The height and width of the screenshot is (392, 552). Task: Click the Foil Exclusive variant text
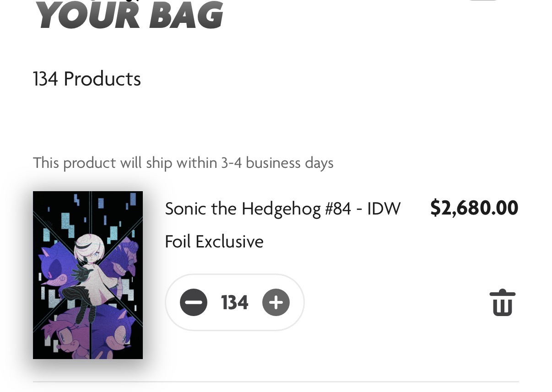tap(214, 242)
